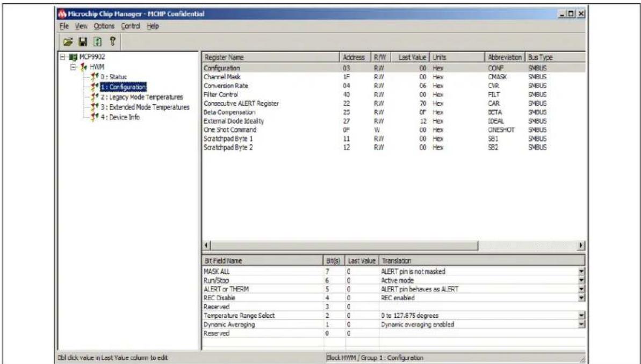The height and width of the screenshot is (364, 641).
Task: Open the Help menu
Action: click(x=153, y=26)
